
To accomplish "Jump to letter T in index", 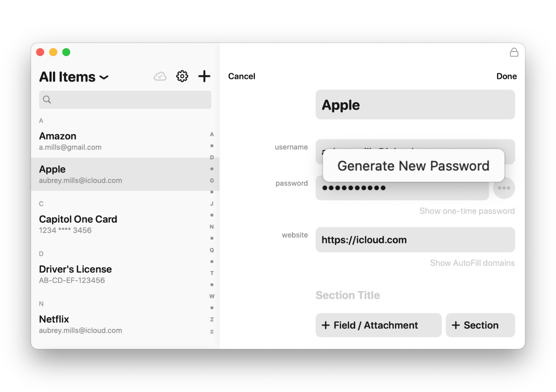I will 212,273.
